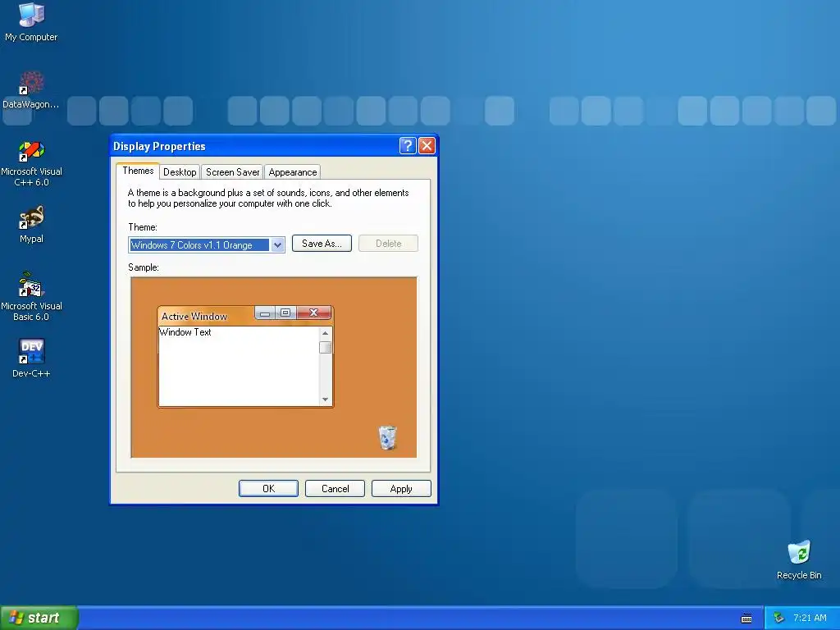840x630 pixels.
Task: Open the Start menu
Action: tap(39, 618)
